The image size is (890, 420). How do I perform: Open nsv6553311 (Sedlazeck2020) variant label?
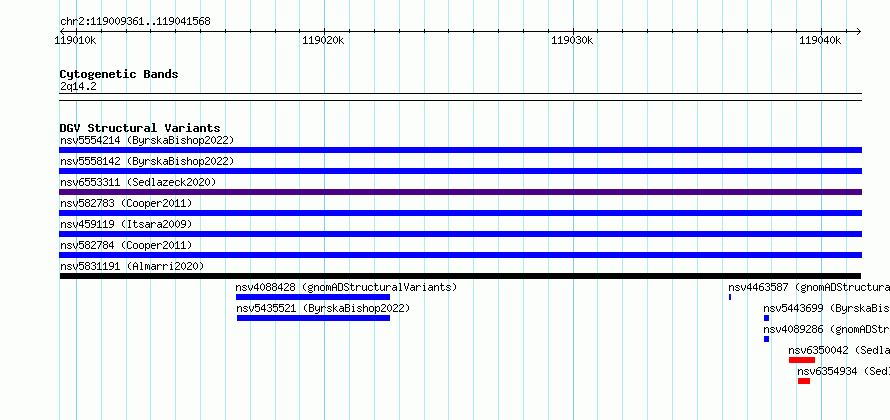[x=138, y=182]
